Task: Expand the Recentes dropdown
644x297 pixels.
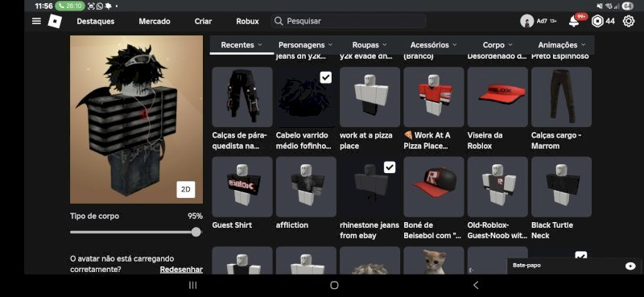Action: [242, 45]
